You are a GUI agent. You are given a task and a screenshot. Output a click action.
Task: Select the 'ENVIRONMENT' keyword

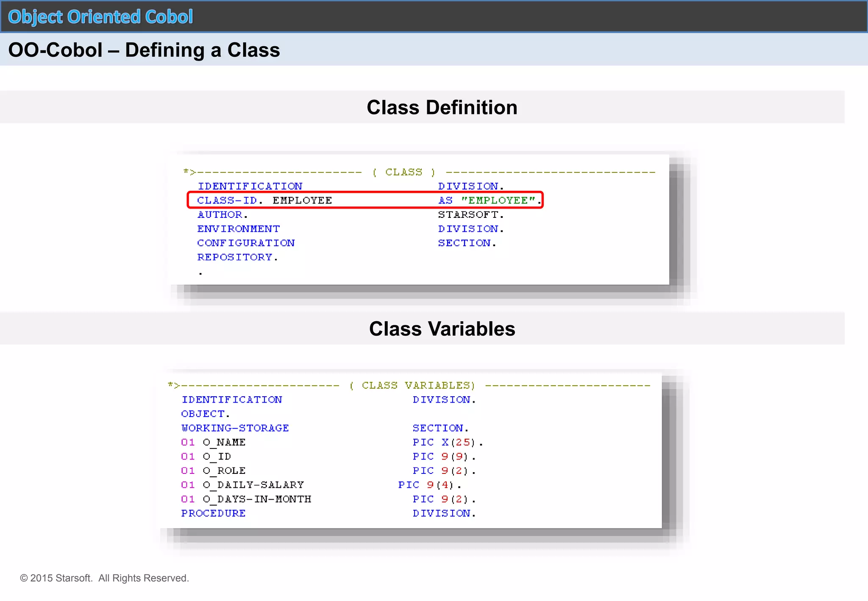click(x=239, y=229)
